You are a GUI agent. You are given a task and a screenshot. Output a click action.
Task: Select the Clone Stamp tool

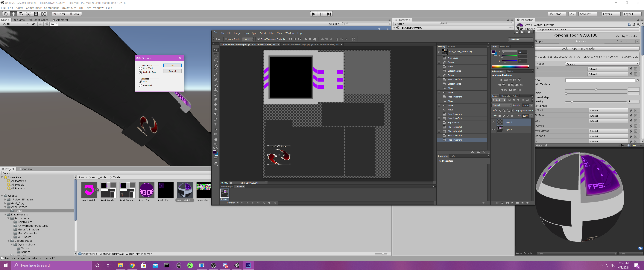click(x=215, y=90)
